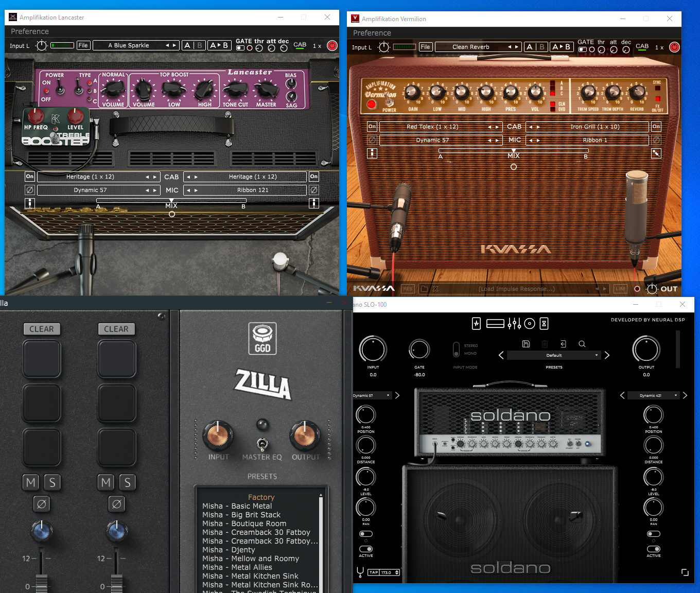Image resolution: width=700 pixels, height=593 pixels.
Task: Open the Dynamic 57 mic dropdown in Soldano
Action: pyautogui.click(x=372, y=395)
